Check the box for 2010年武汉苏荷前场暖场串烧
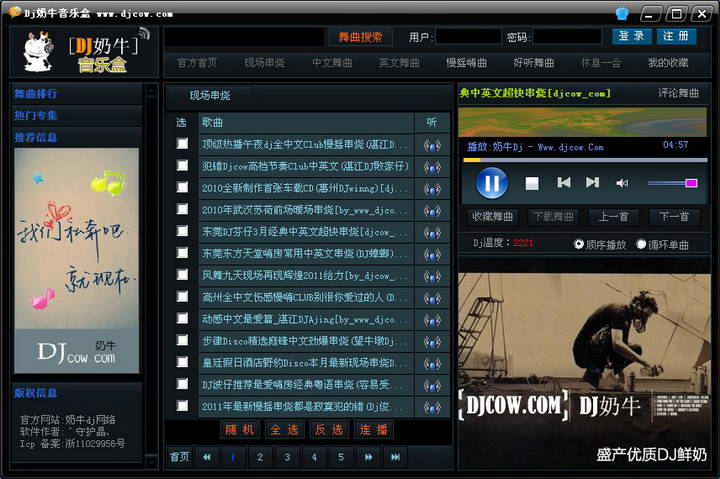The height and width of the screenshot is (479, 720). coord(182,209)
